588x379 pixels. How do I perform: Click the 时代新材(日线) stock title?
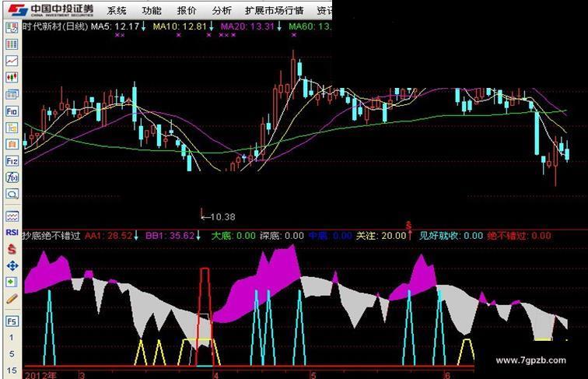[55, 26]
